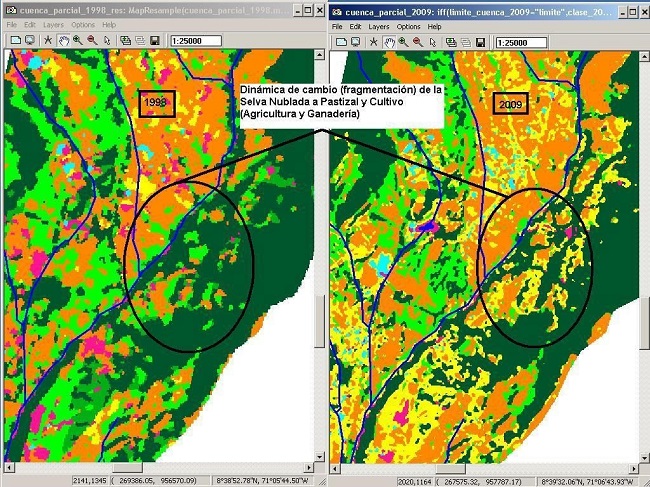Image resolution: width=650 pixels, height=487 pixels.
Task: Click the Zoom Out magnifier in 1998 window
Action: 92,41
